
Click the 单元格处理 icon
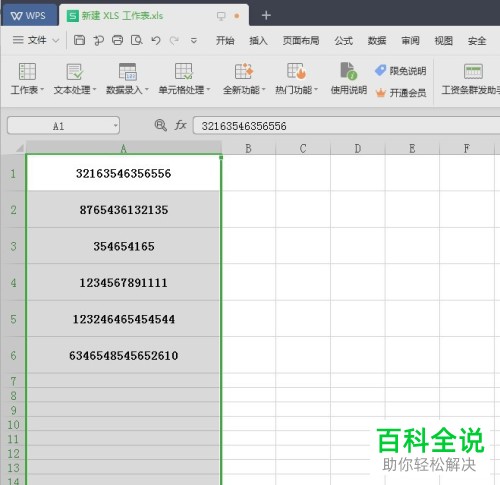click(x=184, y=71)
